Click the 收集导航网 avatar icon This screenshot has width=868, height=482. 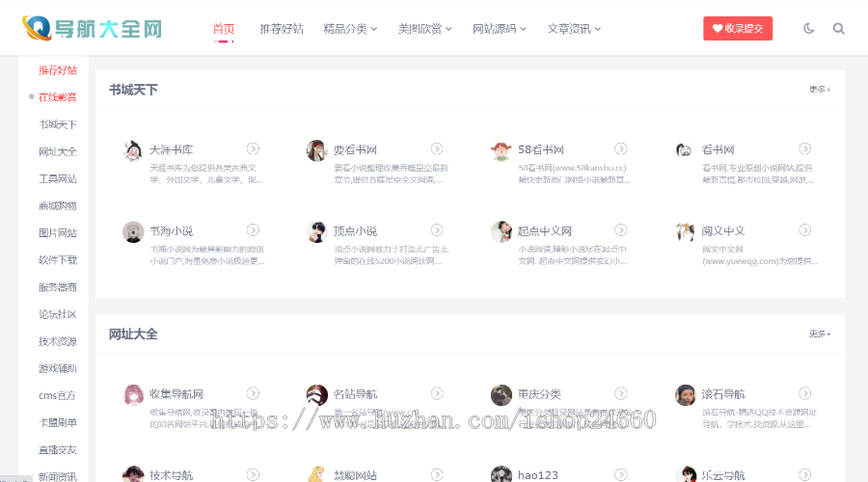[133, 395]
